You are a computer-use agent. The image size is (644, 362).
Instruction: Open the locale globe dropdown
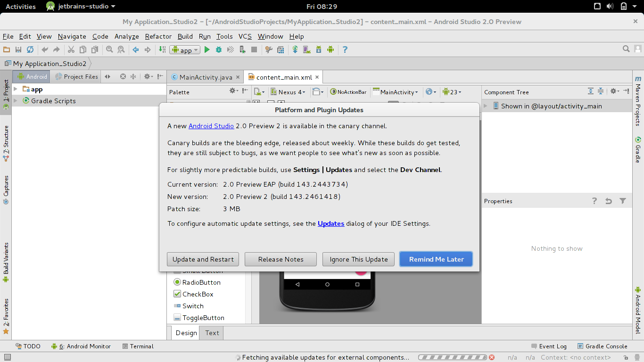pyautogui.click(x=431, y=92)
